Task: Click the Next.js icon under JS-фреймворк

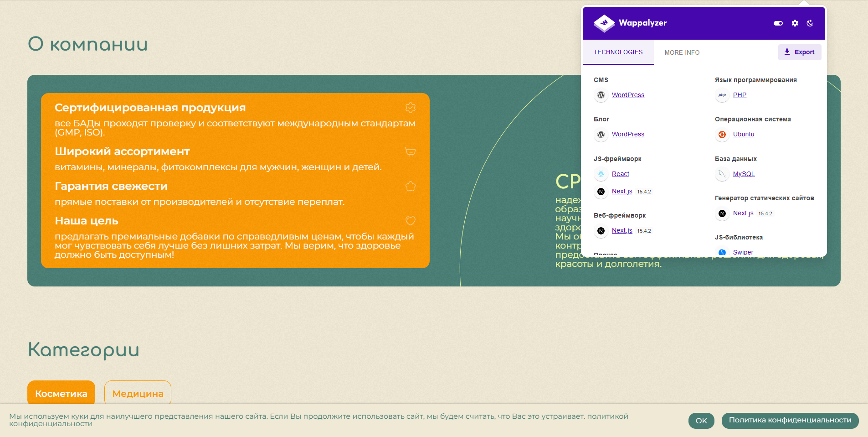Action: coord(601,192)
